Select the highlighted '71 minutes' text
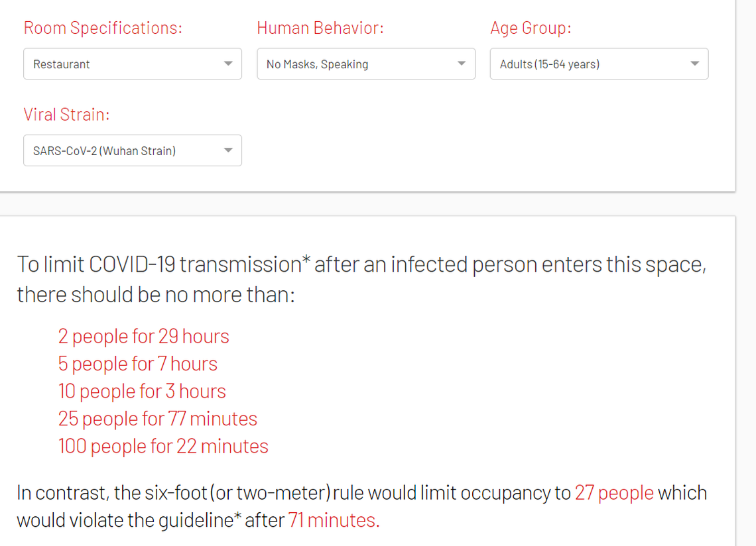The image size is (756, 546). tap(332, 521)
